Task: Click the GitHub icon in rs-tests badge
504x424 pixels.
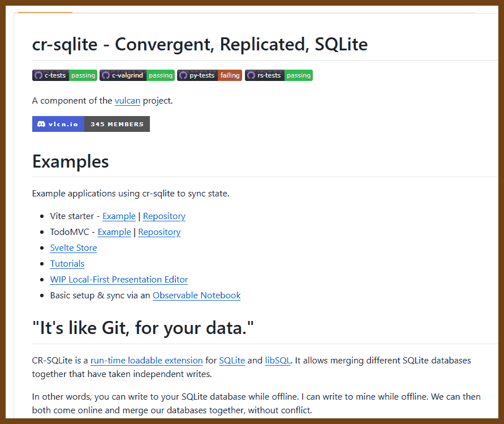Action: coord(251,75)
